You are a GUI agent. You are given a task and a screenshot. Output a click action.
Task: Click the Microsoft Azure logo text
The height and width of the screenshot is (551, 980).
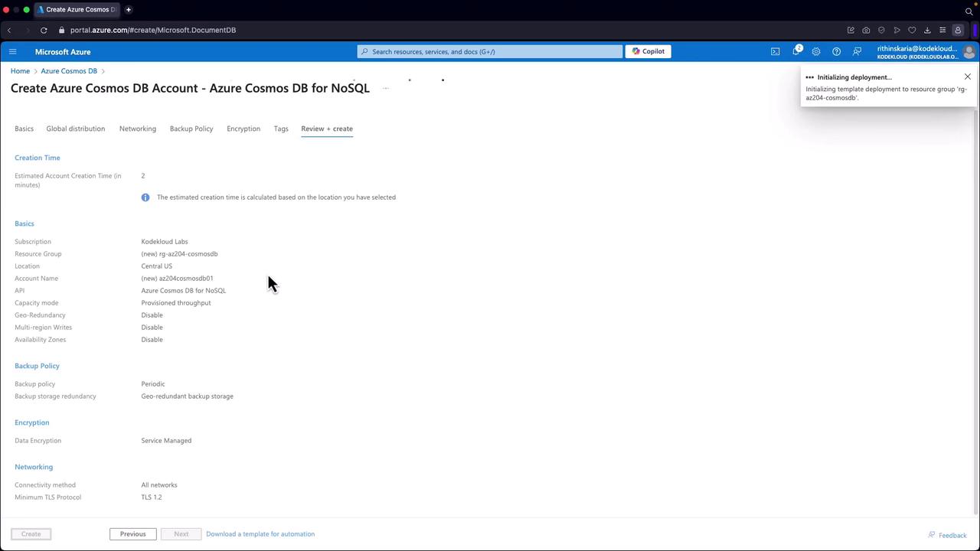click(63, 51)
